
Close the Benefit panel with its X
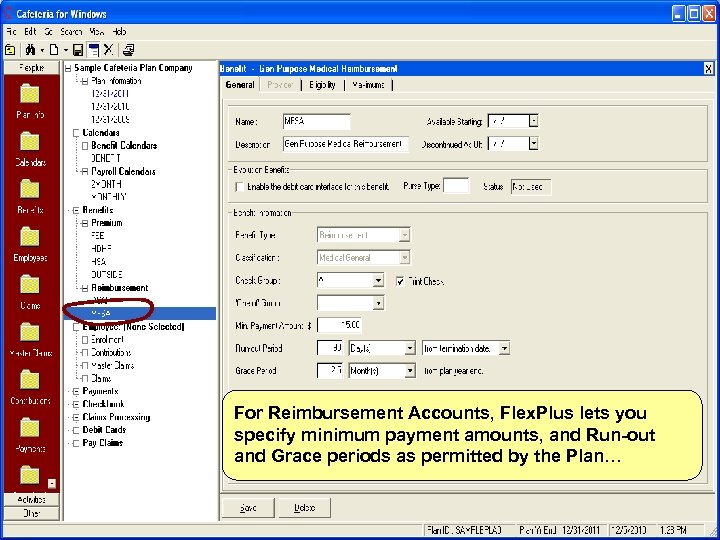click(709, 69)
